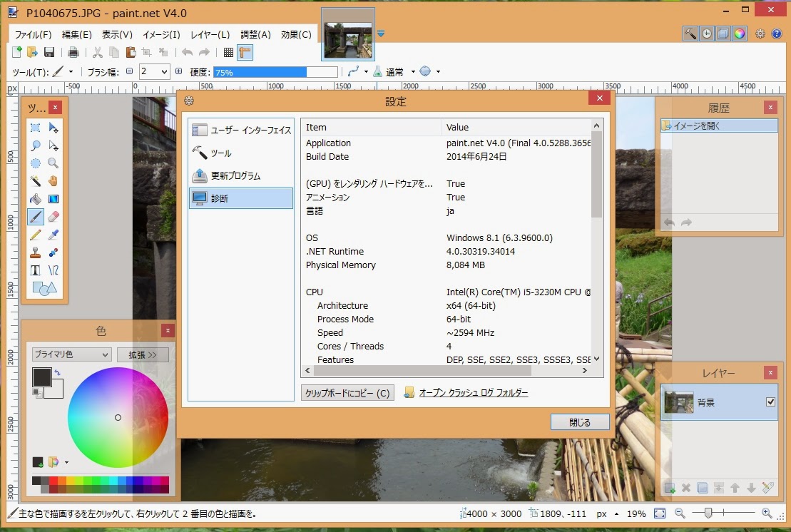Click the Open file folder icon
This screenshot has height=532, width=791.
tap(32, 52)
